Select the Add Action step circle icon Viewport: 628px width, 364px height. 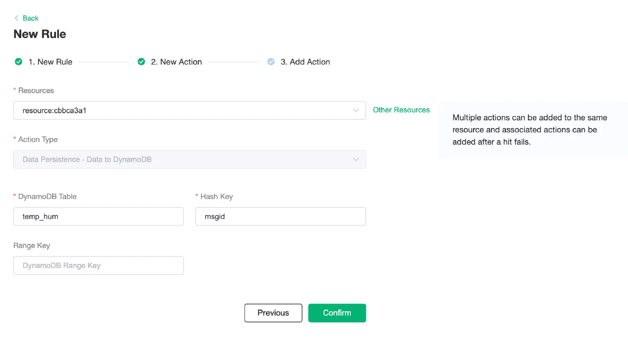click(x=271, y=61)
